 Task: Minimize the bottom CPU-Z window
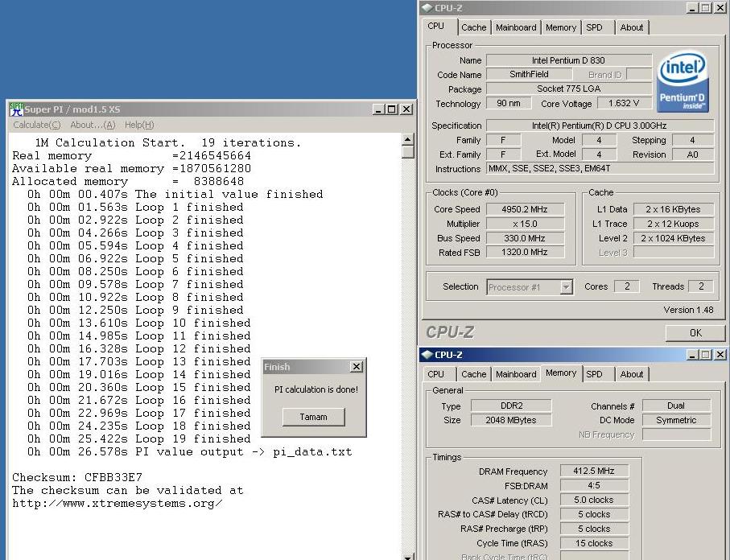[x=692, y=355]
